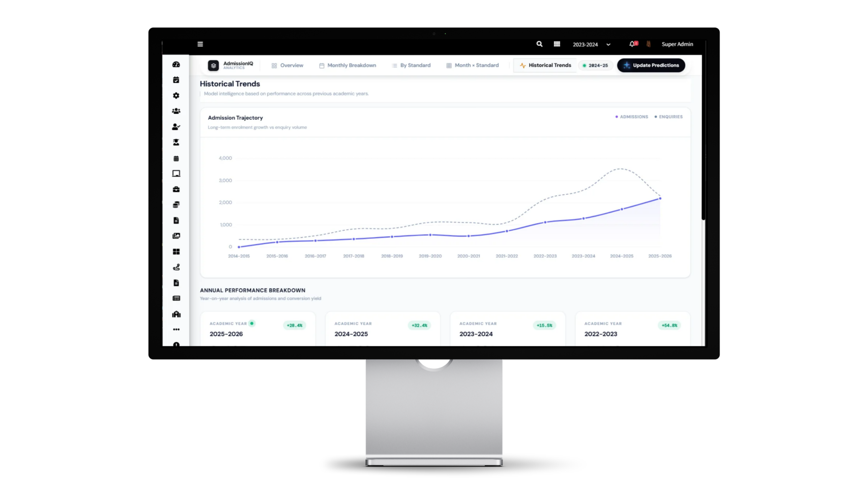The image size is (868, 488).
Task: Click the +15.5% growth badge
Action: pos(544,325)
